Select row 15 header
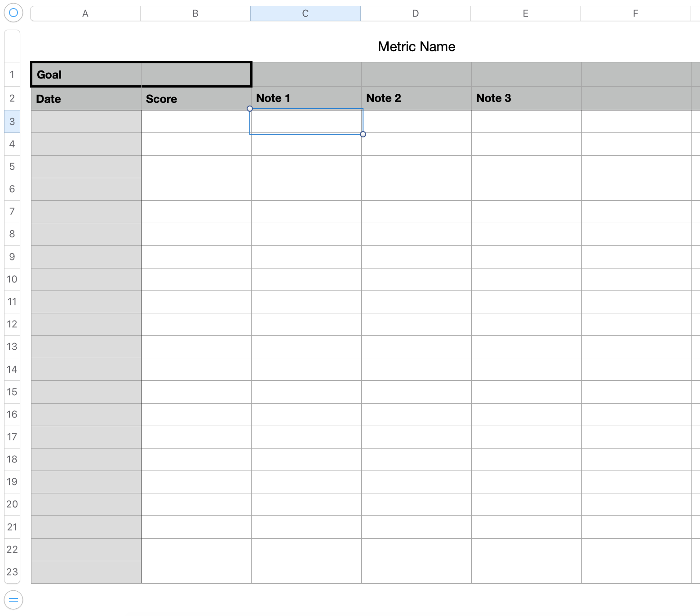The image size is (700, 616). pos(12,392)
